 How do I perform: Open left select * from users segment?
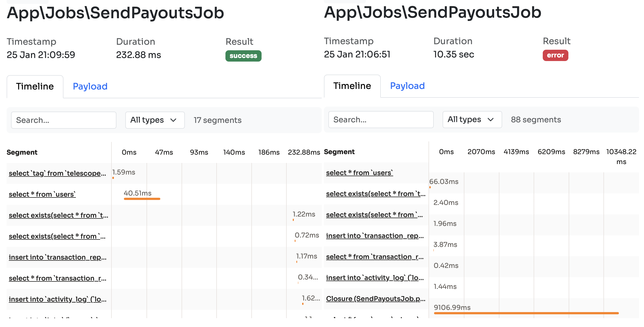[42, 194]
